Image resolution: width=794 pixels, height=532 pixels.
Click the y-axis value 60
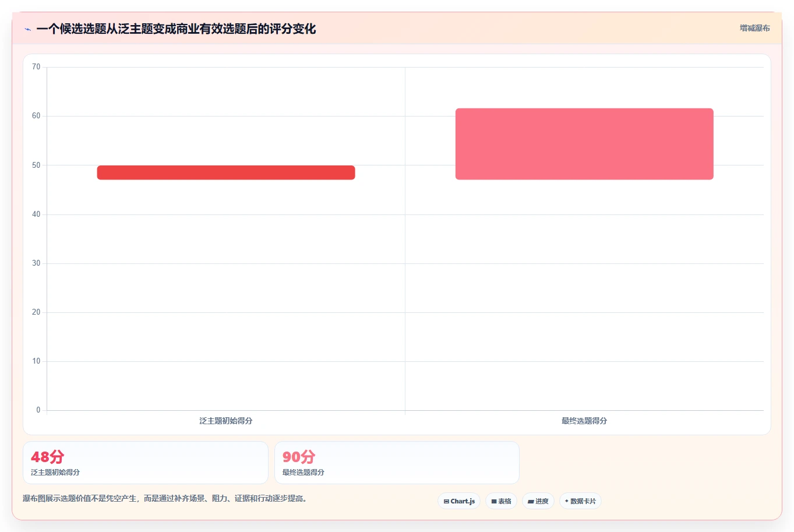click(x=36, y=116)
